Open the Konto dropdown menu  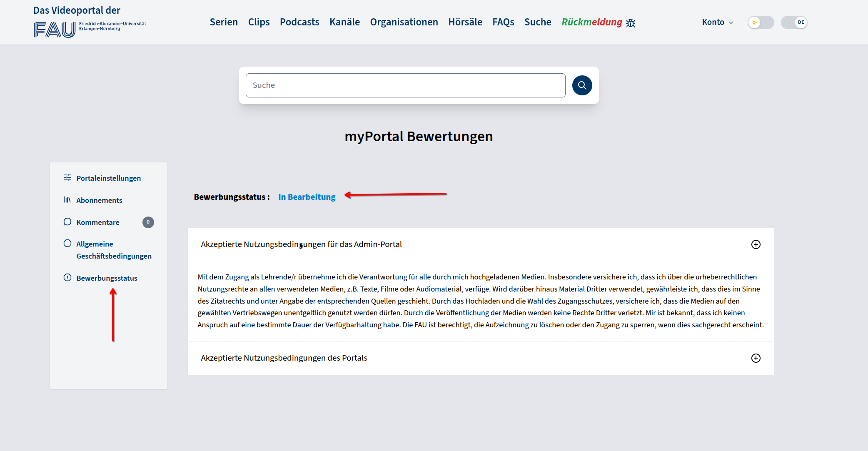pyautogui.click(x=717, y=22)
